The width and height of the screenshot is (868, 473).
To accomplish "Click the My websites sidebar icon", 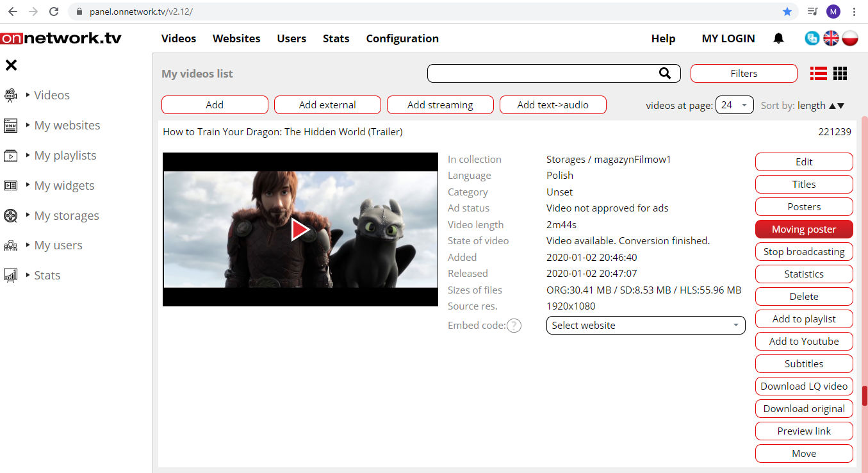I will (10, 126).
